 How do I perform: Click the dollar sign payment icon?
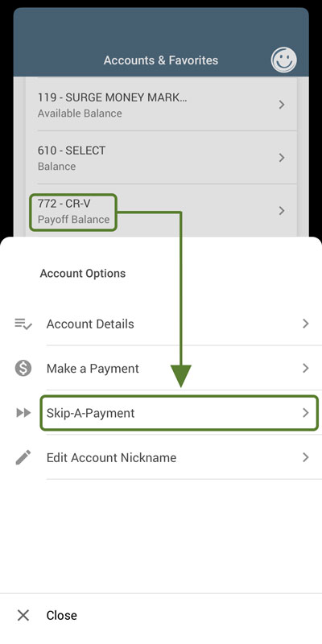pos(23,369)
